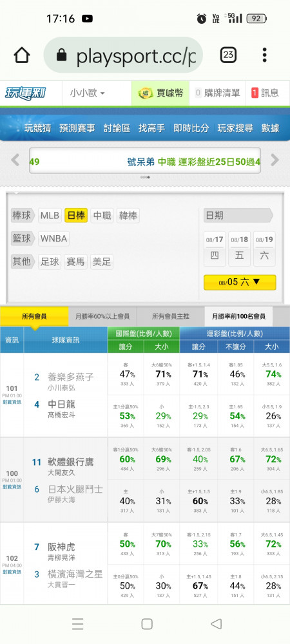Select the 中職 league
Screen dimensions: 290x644
[102, 216]
